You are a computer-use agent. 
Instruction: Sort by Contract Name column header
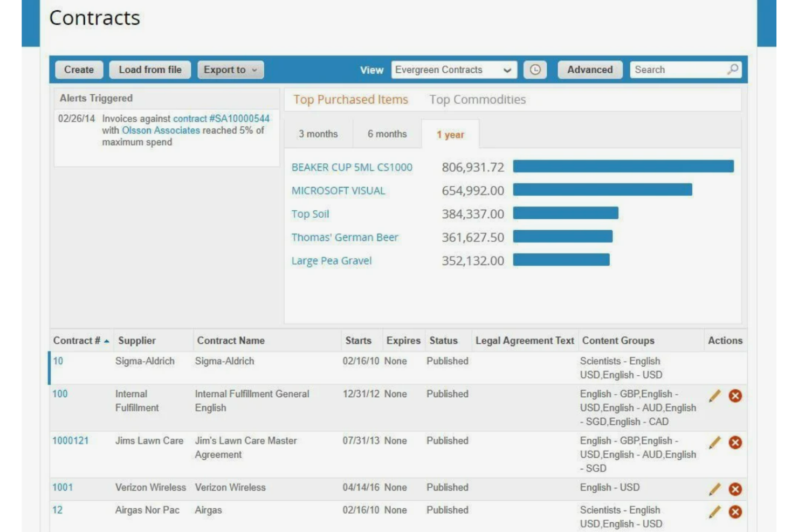click(x=231, y=341)
